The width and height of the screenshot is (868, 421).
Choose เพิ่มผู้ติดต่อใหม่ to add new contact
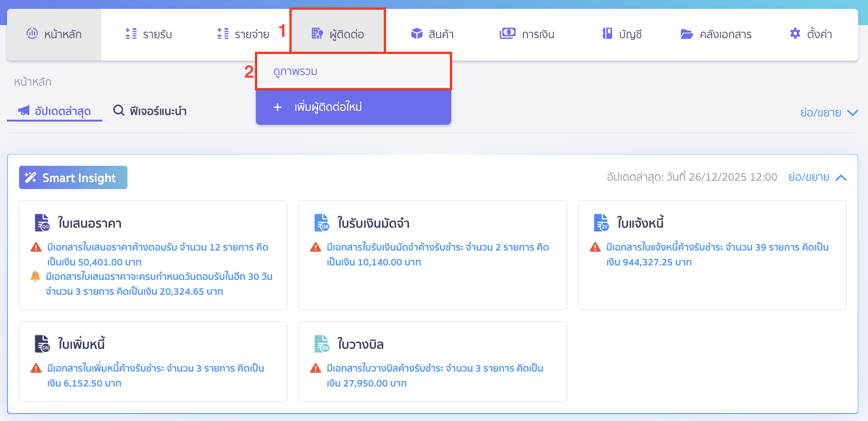click(x=328, y=107)
